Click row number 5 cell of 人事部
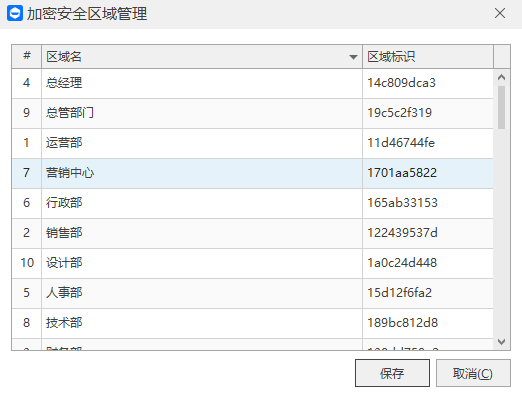This screenshot has width=522, height=394. coord(27,293)
